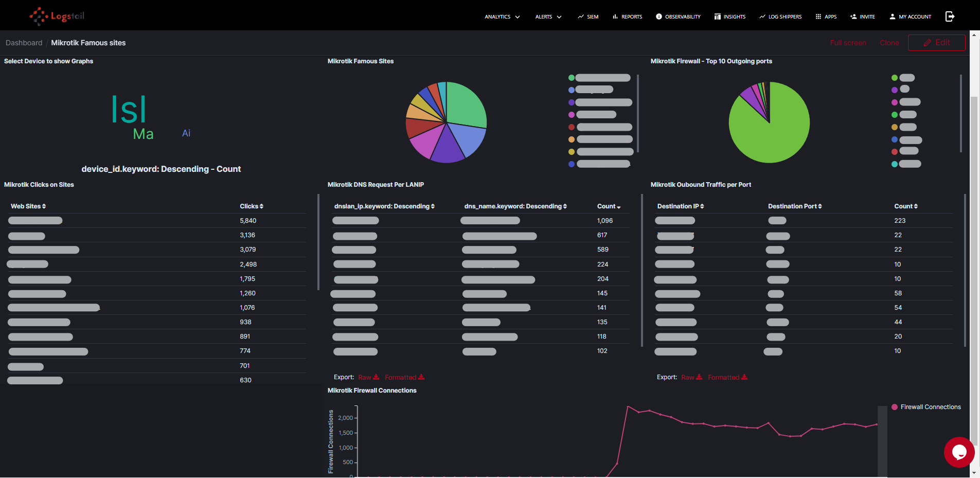Click the logout icon in top bar
Screen dimensions: 980x478
[950, 16]
